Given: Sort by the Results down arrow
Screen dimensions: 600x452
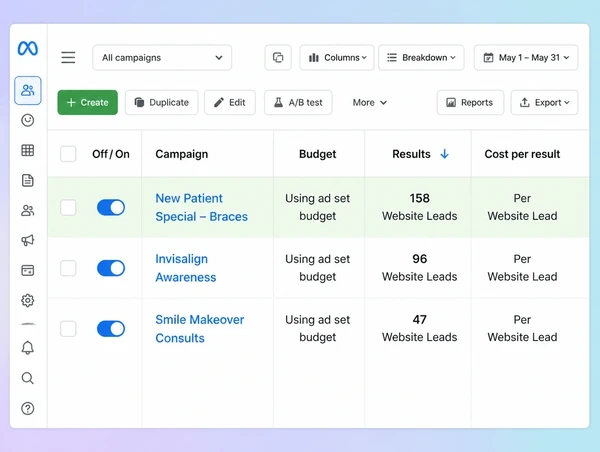Looking at the screenshot, I should [x=444, y=154].
